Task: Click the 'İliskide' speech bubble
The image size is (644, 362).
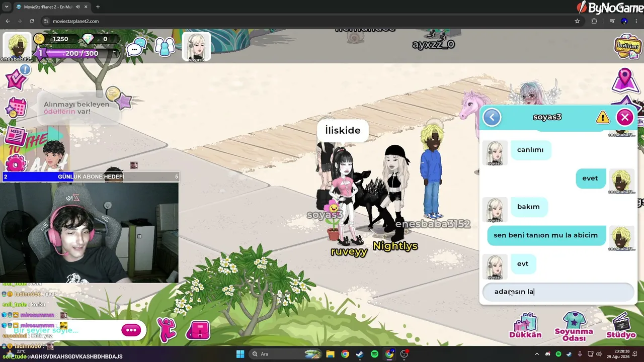Action: point(343,130)
